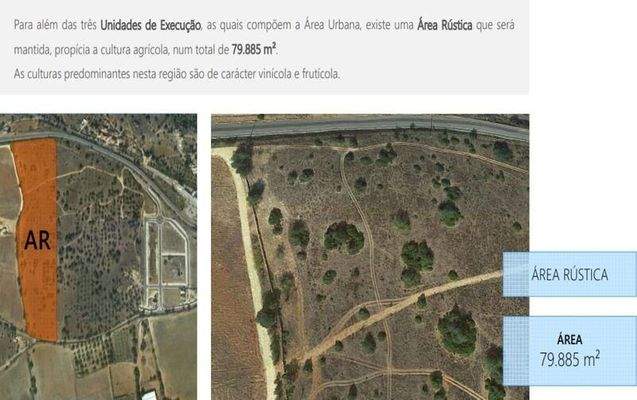
Task: Click the white-roofed building at bottom of left map
Action: [x=149, y=395]
